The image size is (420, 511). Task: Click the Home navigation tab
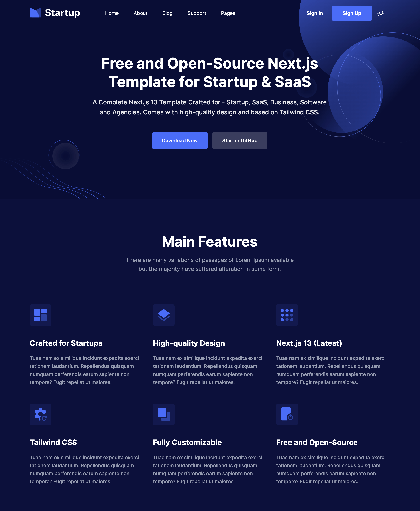(112, 13)
